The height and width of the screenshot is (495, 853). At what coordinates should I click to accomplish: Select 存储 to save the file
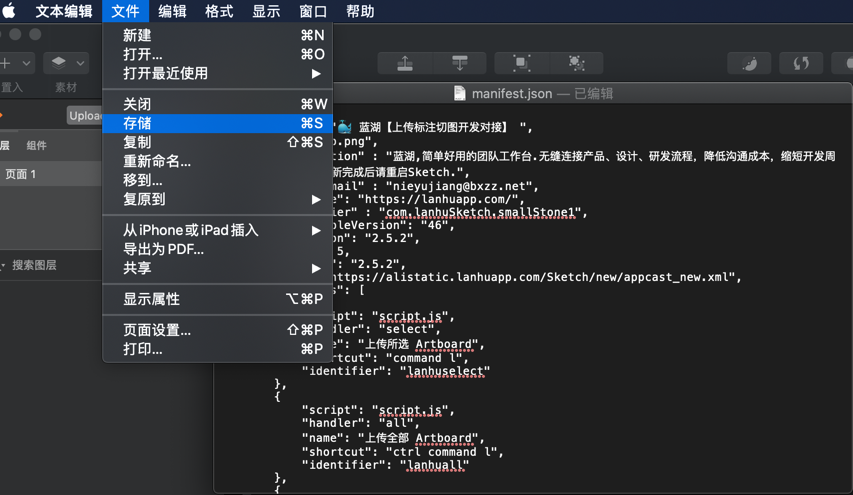tap(217, 123)
